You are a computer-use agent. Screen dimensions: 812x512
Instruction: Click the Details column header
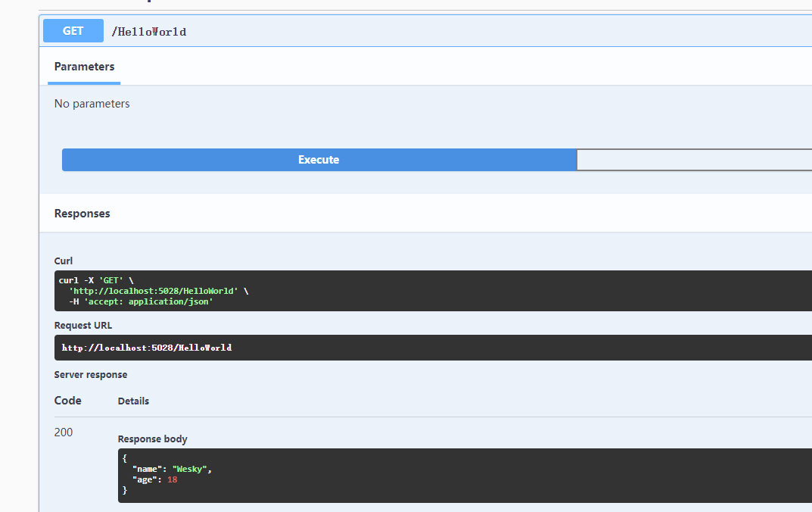click(133, 401)
